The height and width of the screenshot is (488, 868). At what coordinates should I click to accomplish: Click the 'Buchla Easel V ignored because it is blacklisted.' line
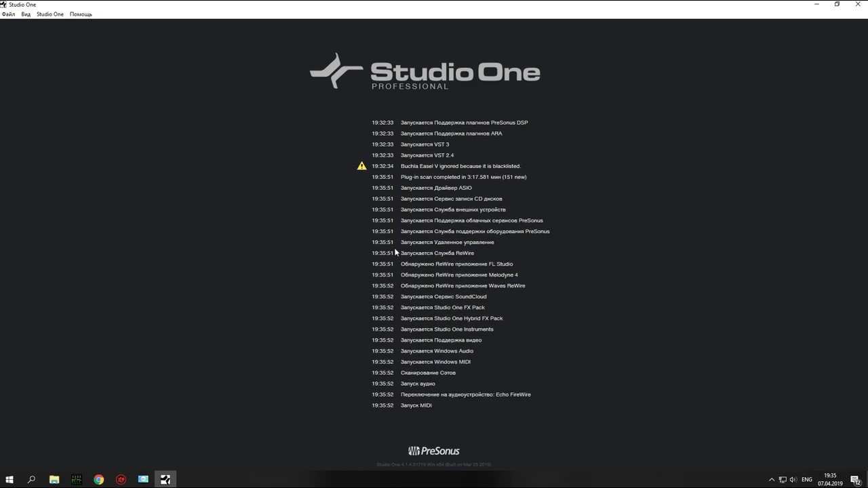460,166
